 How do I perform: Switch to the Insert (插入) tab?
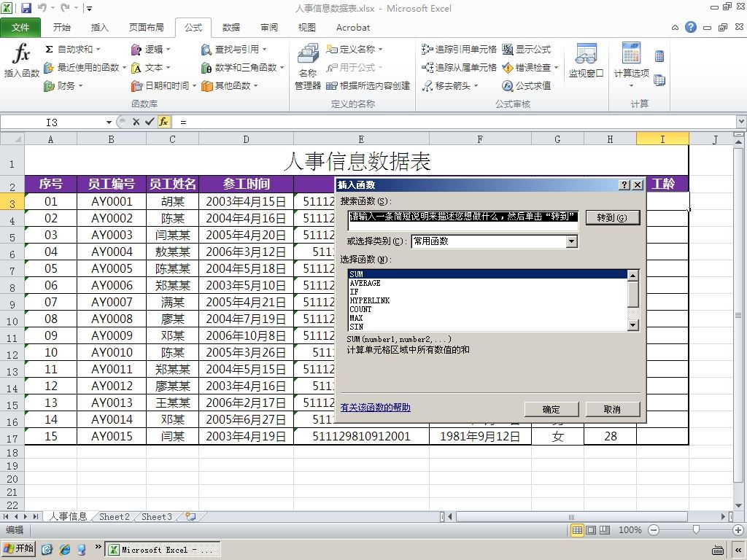click(x=99, y=28)
